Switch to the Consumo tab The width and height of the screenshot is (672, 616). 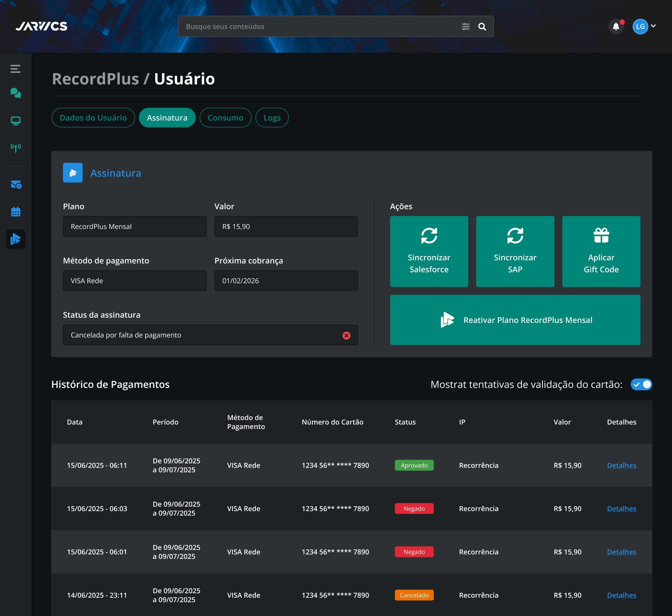225,118
